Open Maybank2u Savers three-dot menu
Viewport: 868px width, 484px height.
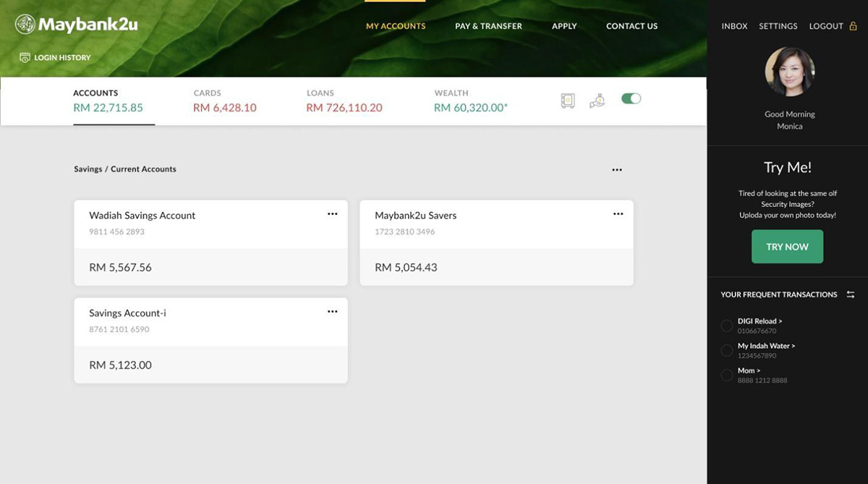(618, 214)
